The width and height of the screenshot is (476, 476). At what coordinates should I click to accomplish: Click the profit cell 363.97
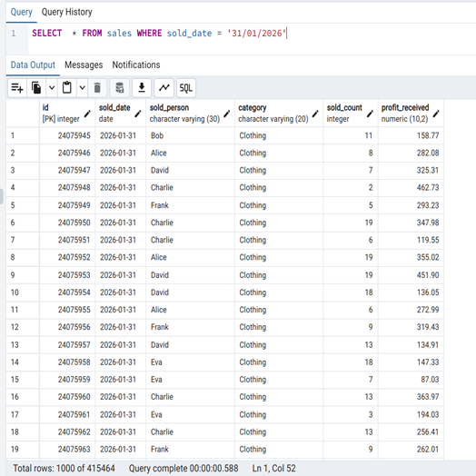click(411, 397)
